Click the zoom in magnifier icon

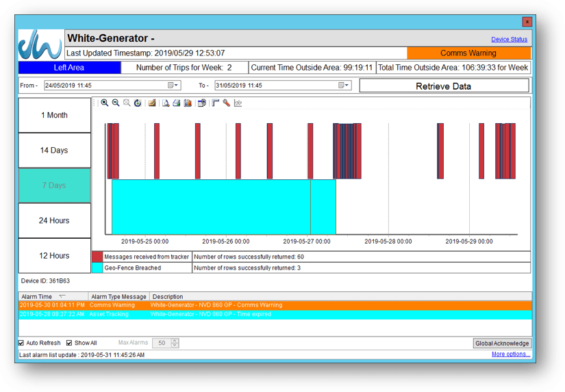click(x=105, y=103)
